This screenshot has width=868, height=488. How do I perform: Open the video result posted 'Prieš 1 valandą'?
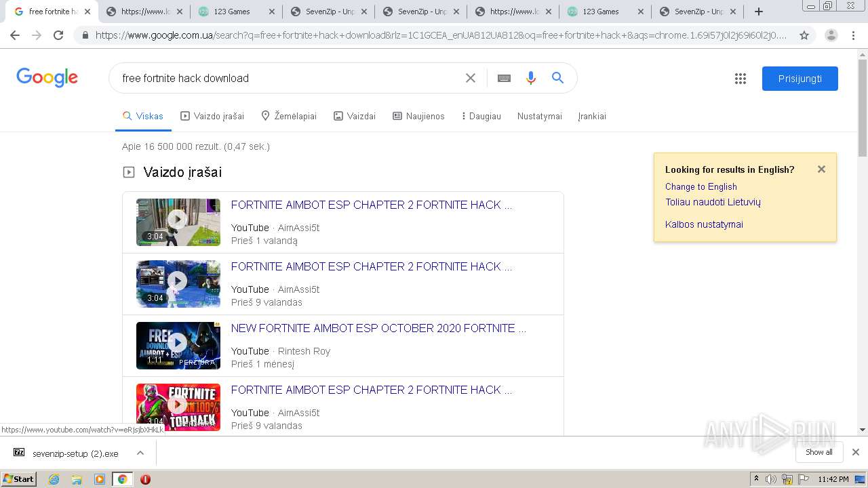[371, 205]
